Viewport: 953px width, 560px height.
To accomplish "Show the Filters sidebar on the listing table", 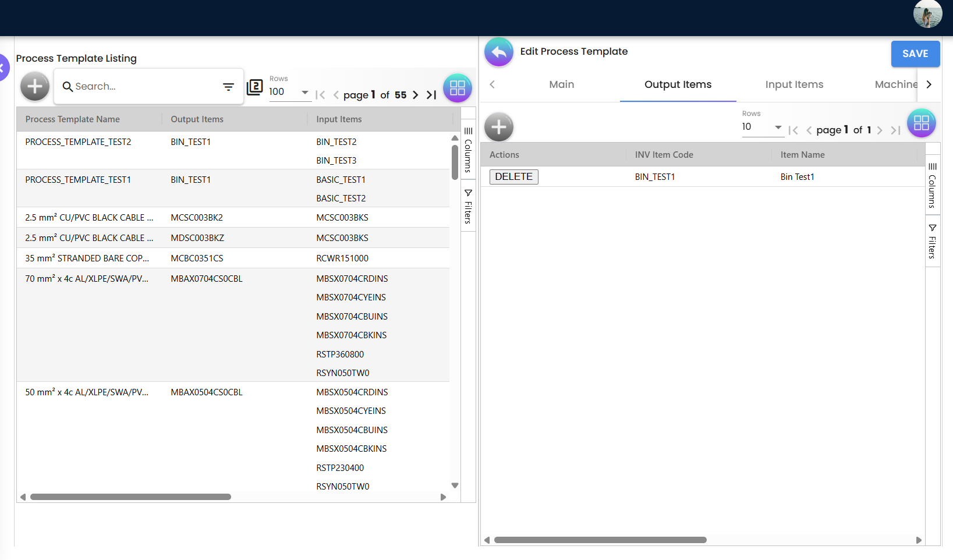I will point(467,207).
